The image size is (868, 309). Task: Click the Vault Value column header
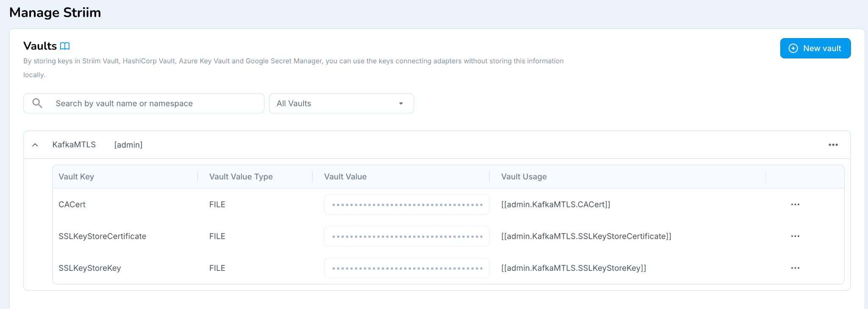point(345,177)
